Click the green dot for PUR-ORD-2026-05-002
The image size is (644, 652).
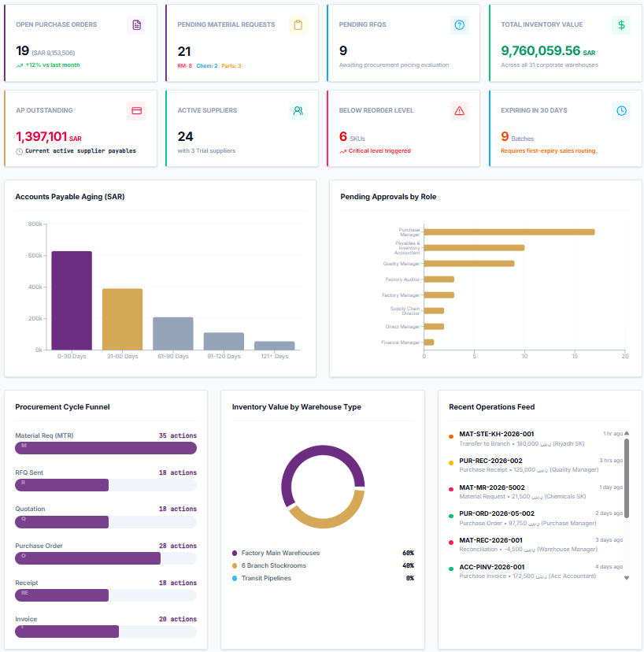pyautogui.click(x=451, y=516)
